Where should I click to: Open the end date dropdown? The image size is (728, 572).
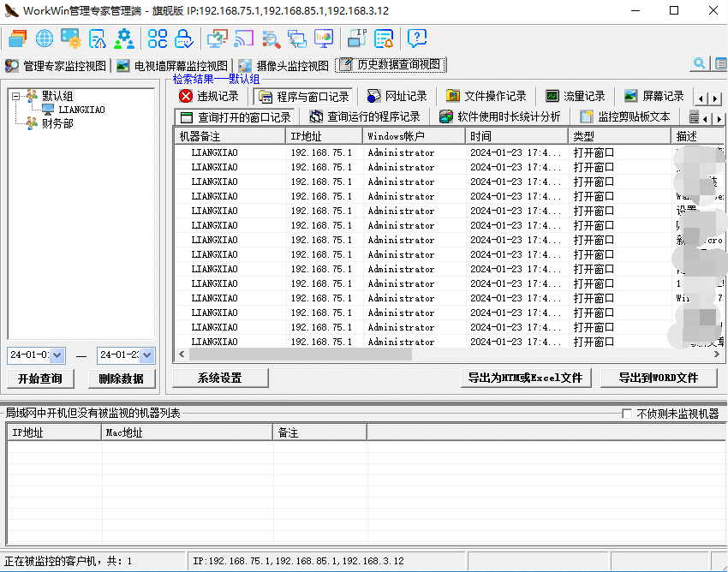(146, 355)
